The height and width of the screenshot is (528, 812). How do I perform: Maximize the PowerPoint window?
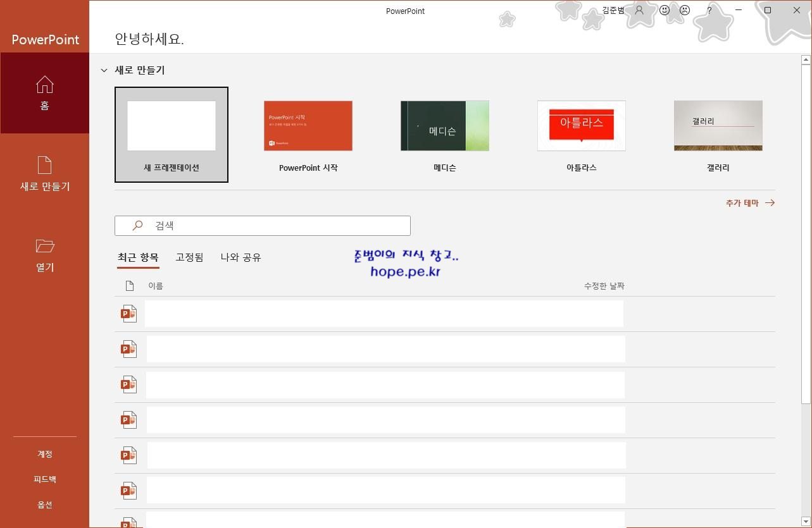768,10
